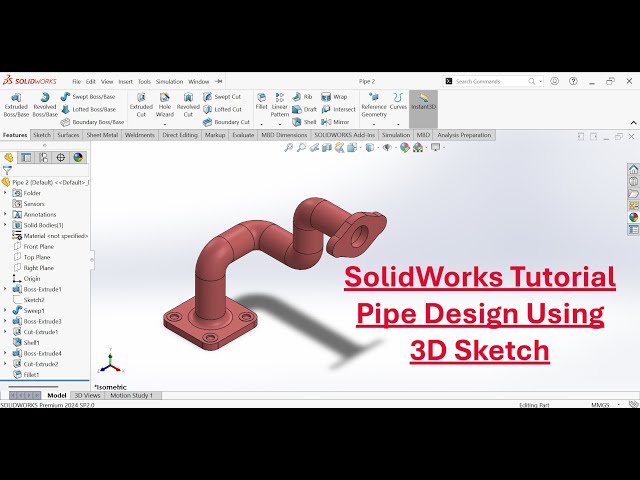The height and width of the screenshot is (480, 640).
Task: Click Material <not specified>
Action: click(x=50, y=236)
